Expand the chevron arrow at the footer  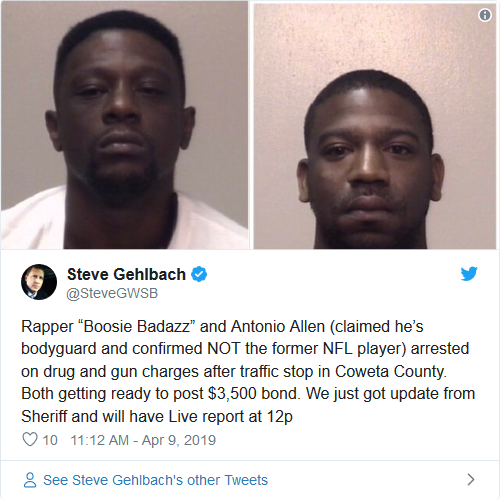click(x=471, y=479)
